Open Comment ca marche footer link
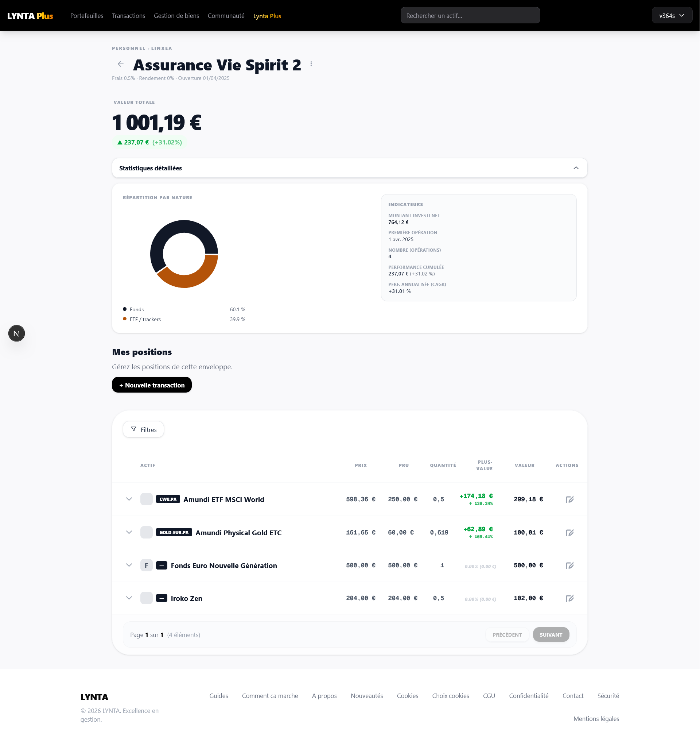This screenshot has height=745, width=700. coord(270,696)
